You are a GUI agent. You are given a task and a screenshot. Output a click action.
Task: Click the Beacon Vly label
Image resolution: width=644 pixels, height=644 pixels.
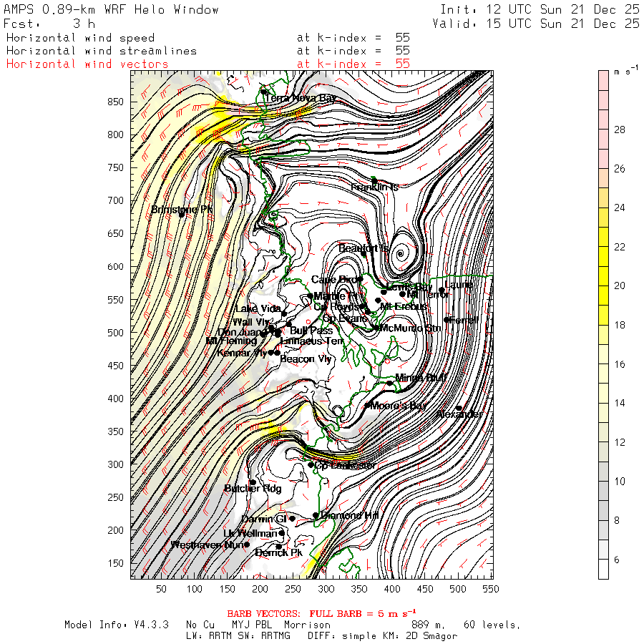pyautogui.click(x=306, y=359)
